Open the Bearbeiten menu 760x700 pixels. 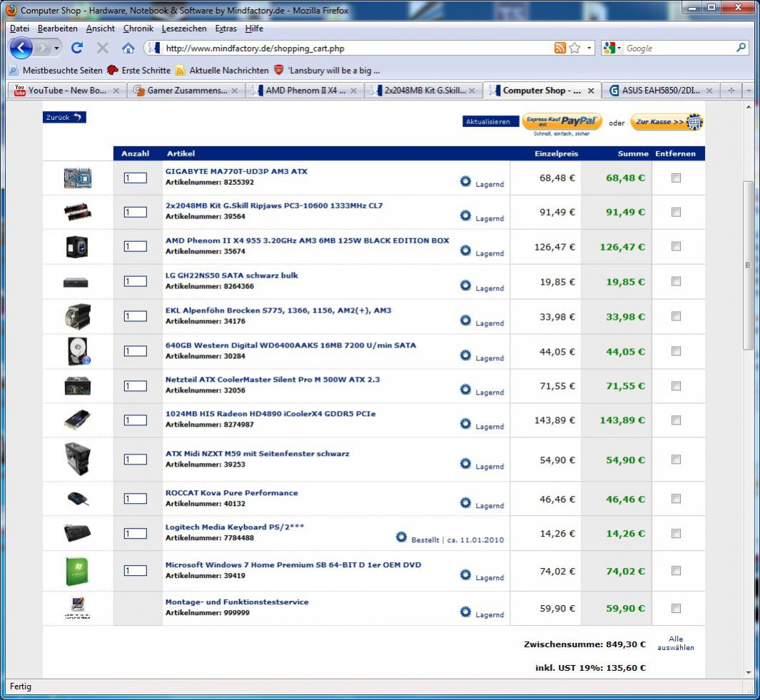(x=57, y=29)
